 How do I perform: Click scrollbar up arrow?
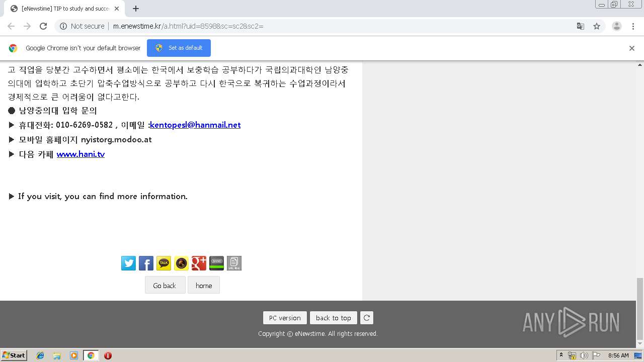click(x=640, y=65)
